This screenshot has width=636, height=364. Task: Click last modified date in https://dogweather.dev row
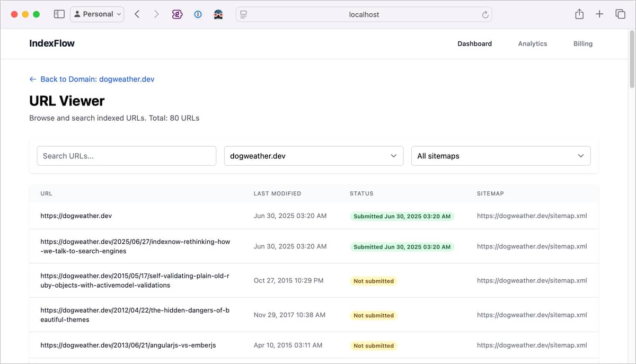pyautogui.click(x=290, y=216)
